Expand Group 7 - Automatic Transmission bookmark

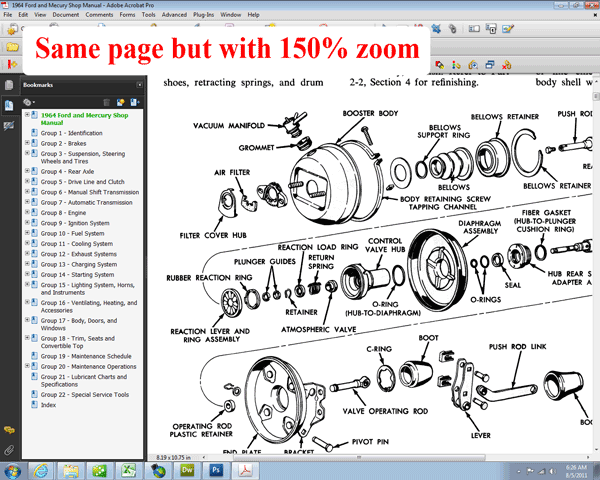point(27,201)
